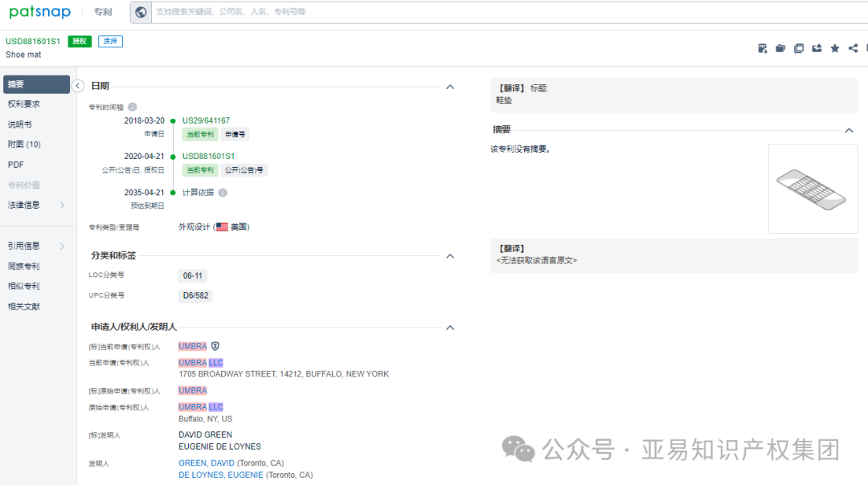Open publication number USD881601S1 timeline link
This screenshot has height=485, width=868.
(x=208, y=156)
